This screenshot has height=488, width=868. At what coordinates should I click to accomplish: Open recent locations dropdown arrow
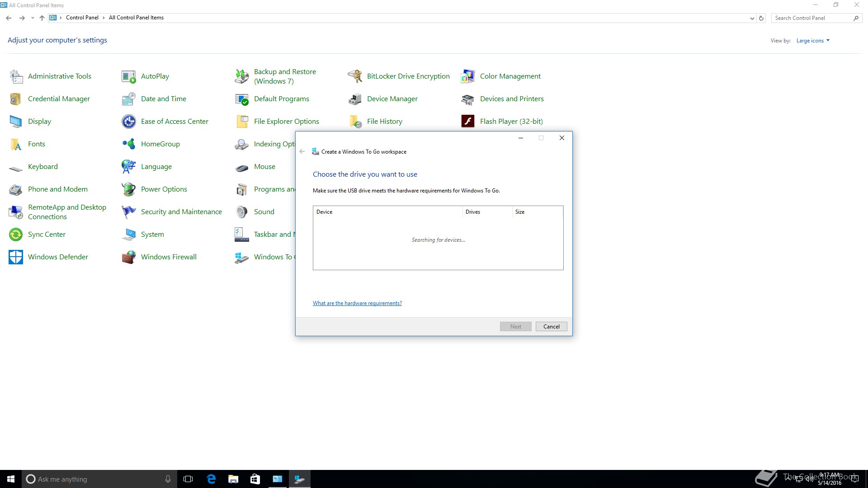point(33,18)
